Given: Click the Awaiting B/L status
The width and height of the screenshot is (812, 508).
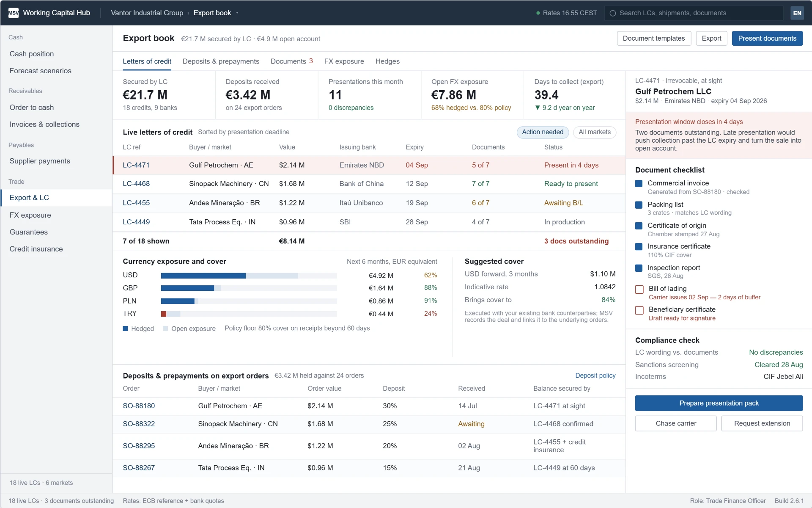Looking at the screenshot, I should click(x=563, y=203).
